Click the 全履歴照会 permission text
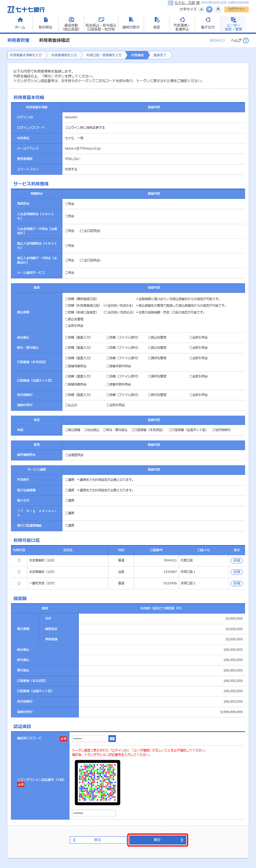 click(74, 455)
